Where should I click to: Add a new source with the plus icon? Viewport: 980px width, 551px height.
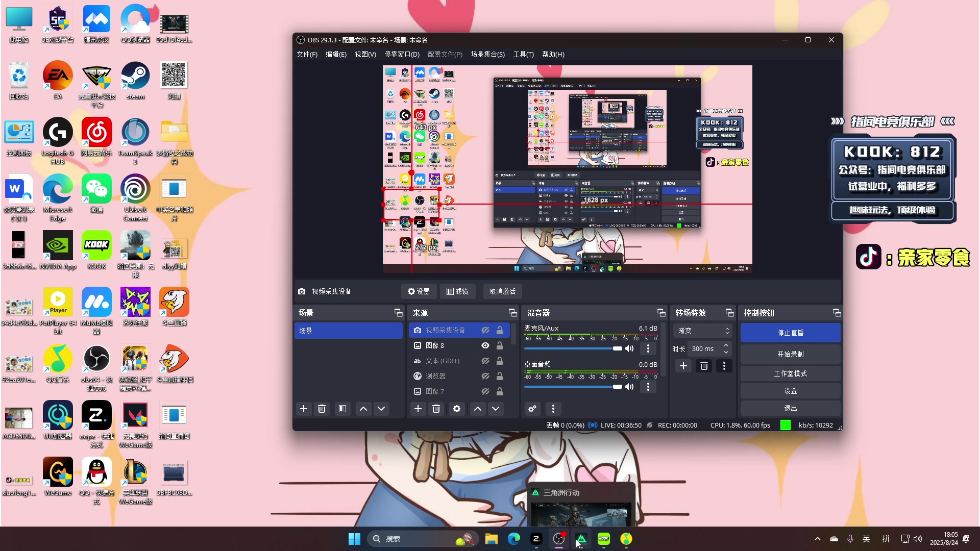coord(418,409)
